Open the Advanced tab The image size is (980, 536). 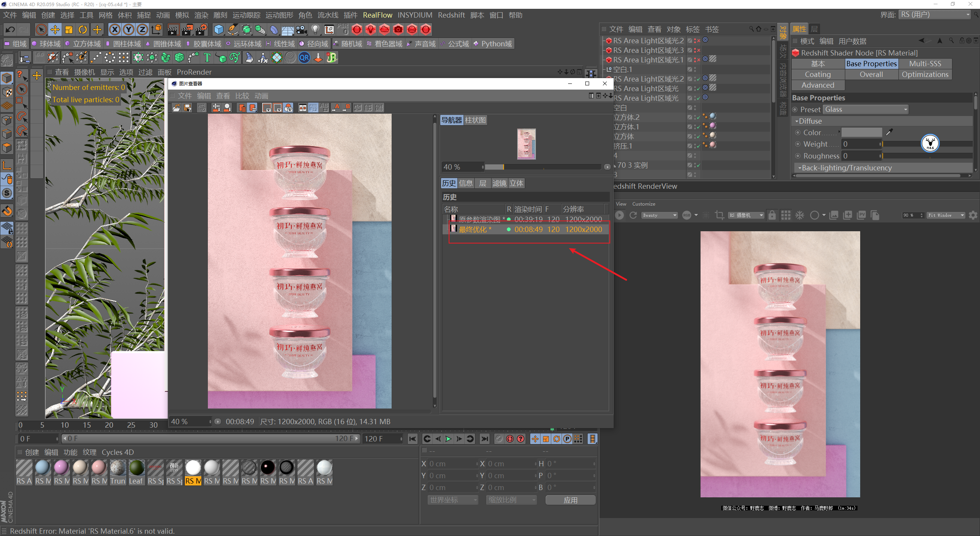pyautogui.click(x=818, y=85)
